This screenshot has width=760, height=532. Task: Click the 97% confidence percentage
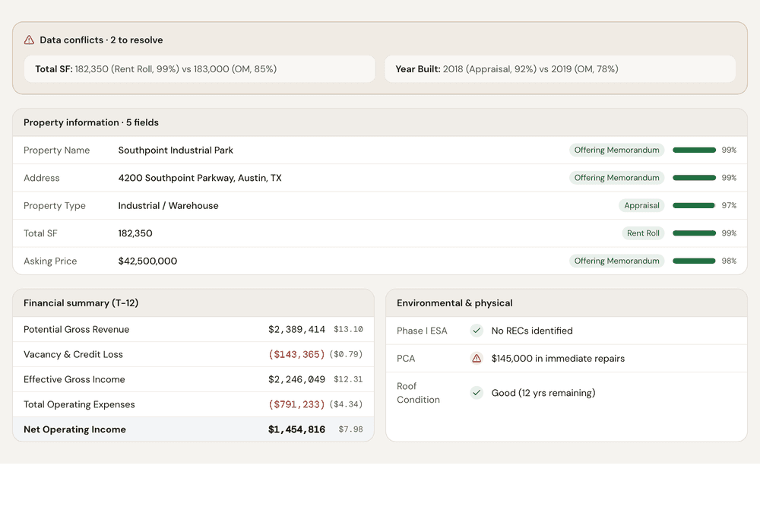[729, 205]
